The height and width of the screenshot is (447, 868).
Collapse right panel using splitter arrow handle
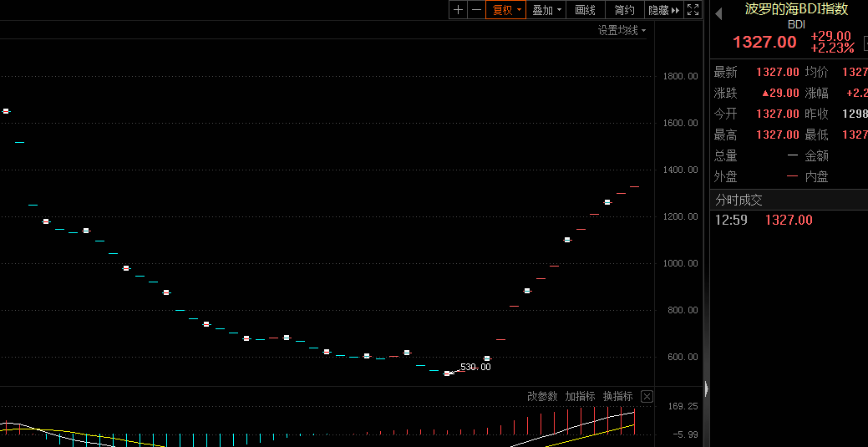coord(706,389)
